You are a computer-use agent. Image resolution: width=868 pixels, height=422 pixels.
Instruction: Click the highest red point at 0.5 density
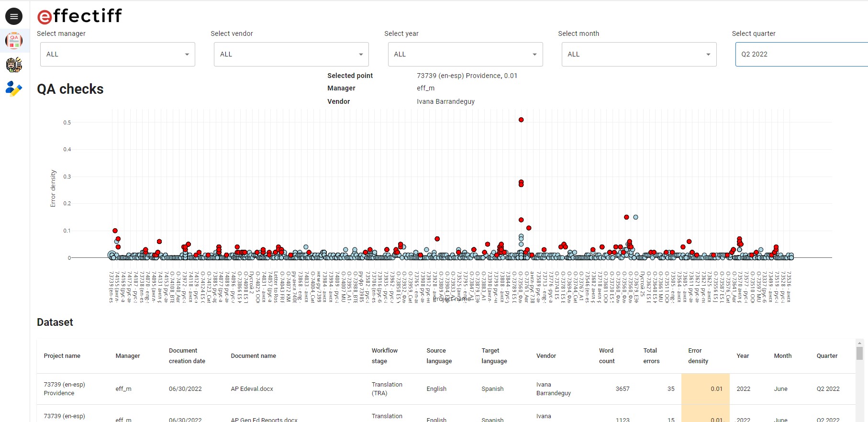point(521,120)
